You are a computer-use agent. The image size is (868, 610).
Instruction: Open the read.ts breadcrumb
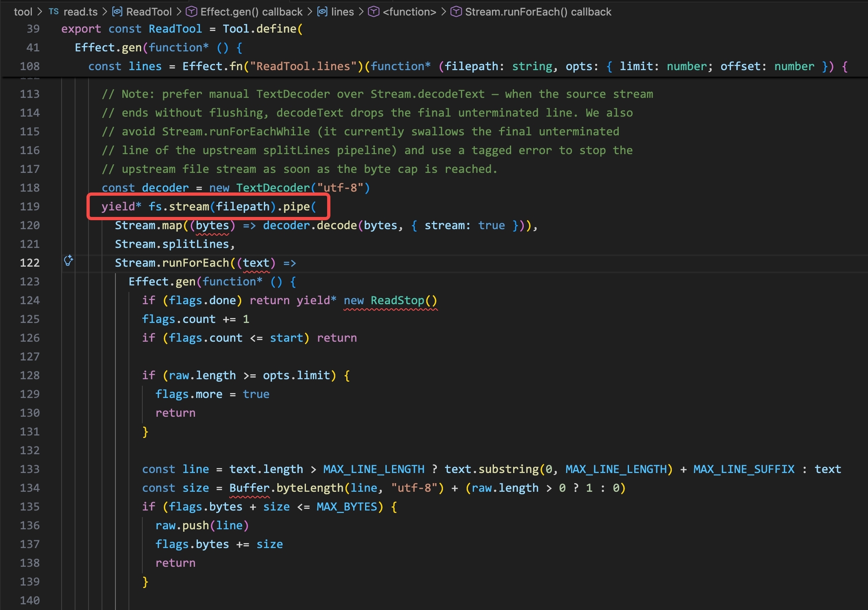80,12
